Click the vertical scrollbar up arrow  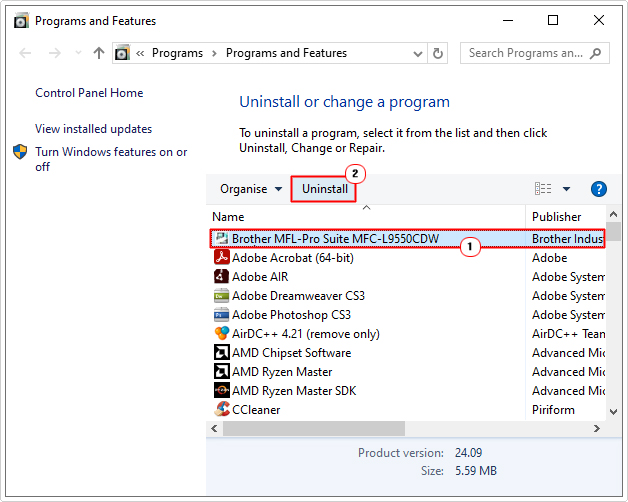(613, 215)
